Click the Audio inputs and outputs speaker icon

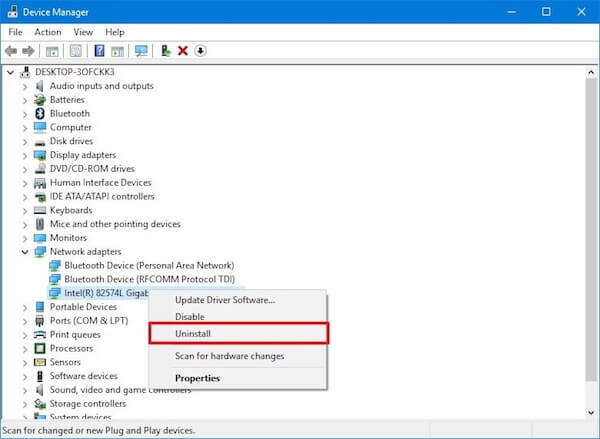(x=40, y=86)
